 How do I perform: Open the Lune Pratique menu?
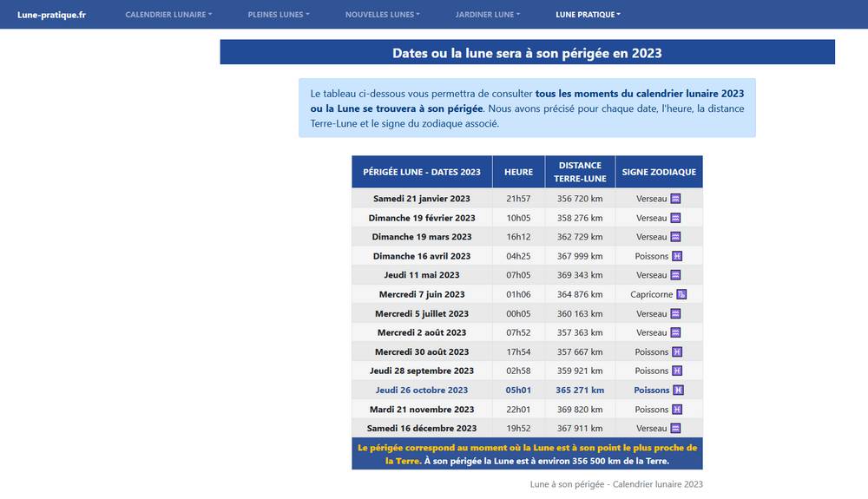click(x=588, y=15)
